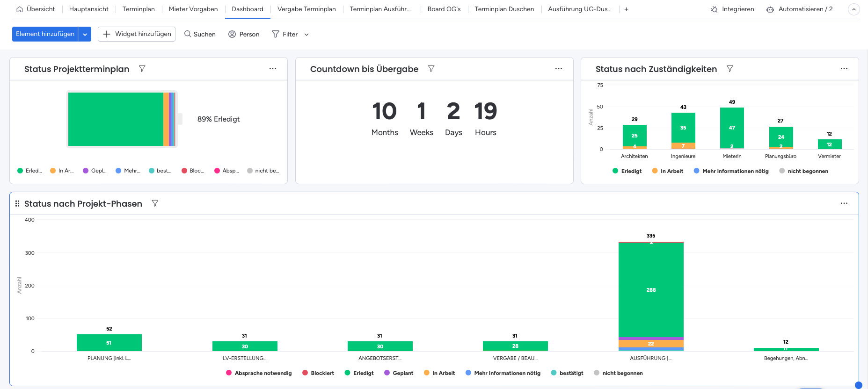The image size is (868, 389).
Task: Open three-dot menu of Status Projektterminplan widget
Action: (273, 69)
